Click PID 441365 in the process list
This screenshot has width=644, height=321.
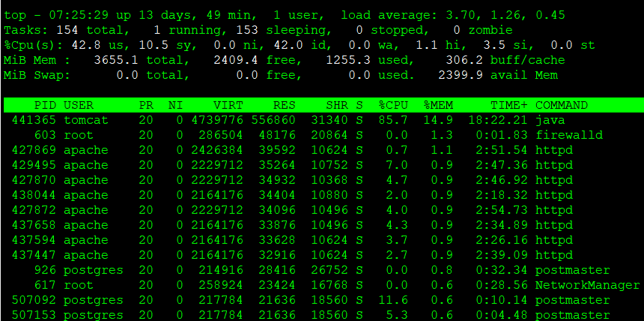coord(34,120)
